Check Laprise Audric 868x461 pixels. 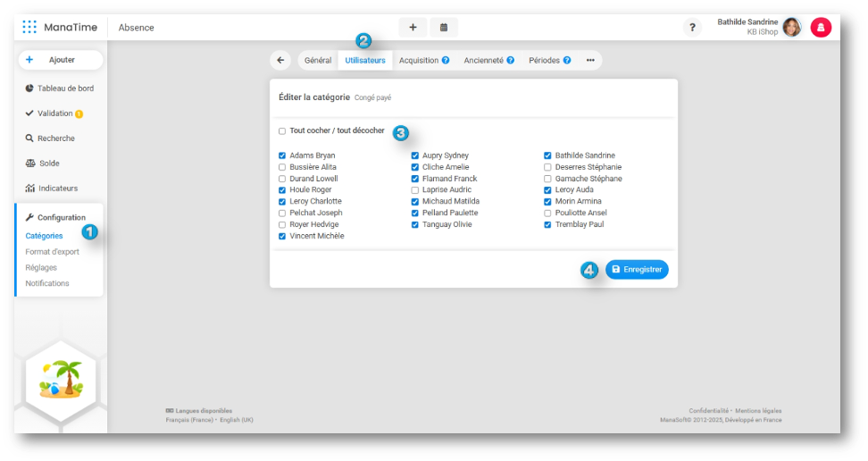click(x=415, y=190)
